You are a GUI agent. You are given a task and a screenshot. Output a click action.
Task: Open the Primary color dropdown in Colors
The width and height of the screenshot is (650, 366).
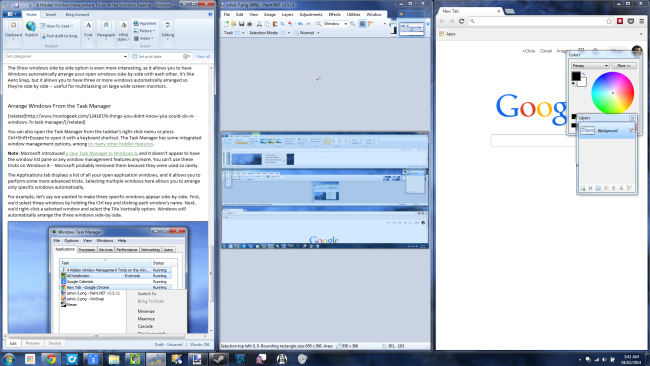click(x=590, y=66)
